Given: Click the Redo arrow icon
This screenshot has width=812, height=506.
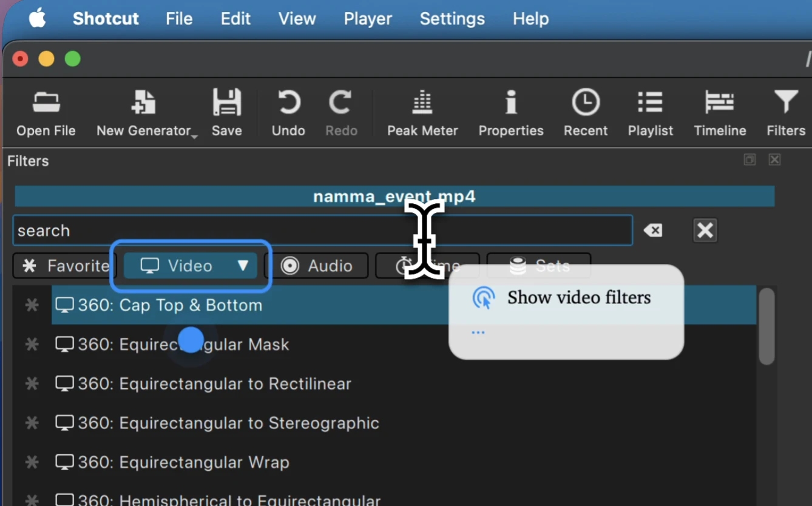Looking at the screenshot, I should coord(341,103).
